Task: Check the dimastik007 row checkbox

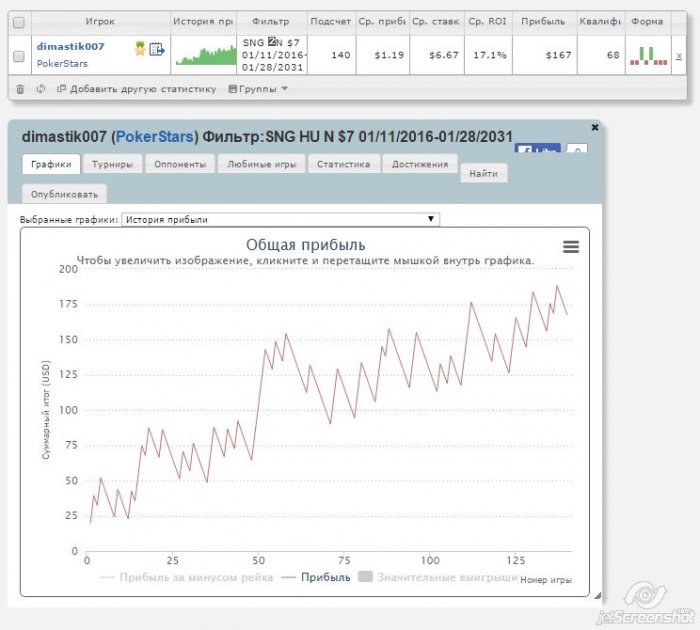Action: click(18, 57)
